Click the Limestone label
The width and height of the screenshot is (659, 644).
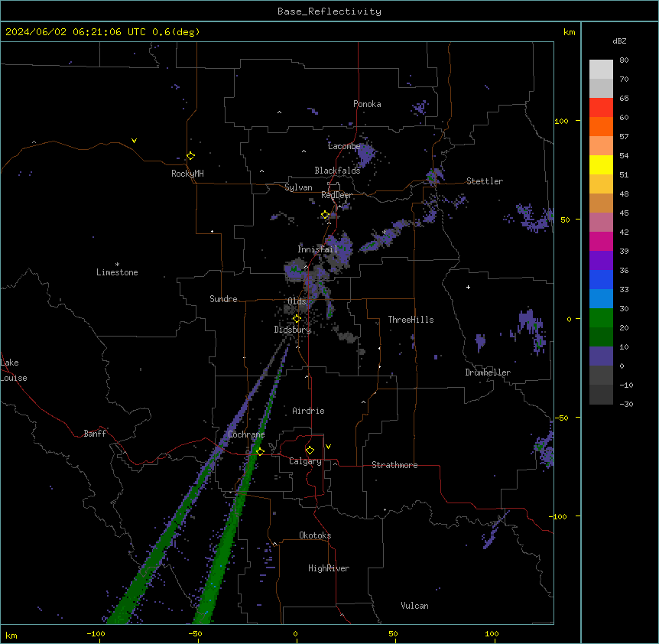[117, 272]
